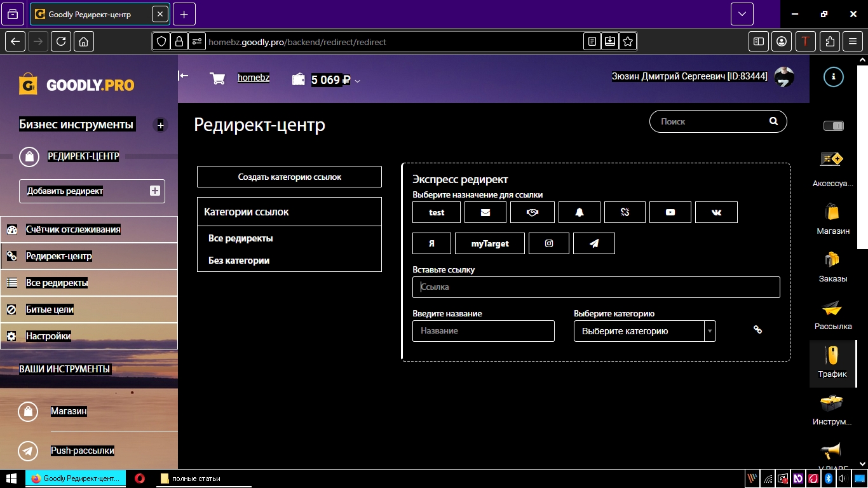Go to "Битые цели" in sidebar
Viewport: 868px width, 488px height.
coord(50,309)
